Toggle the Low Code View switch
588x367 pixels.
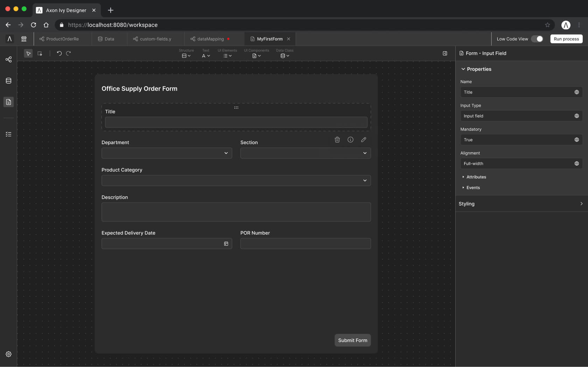tap(537, 39)
